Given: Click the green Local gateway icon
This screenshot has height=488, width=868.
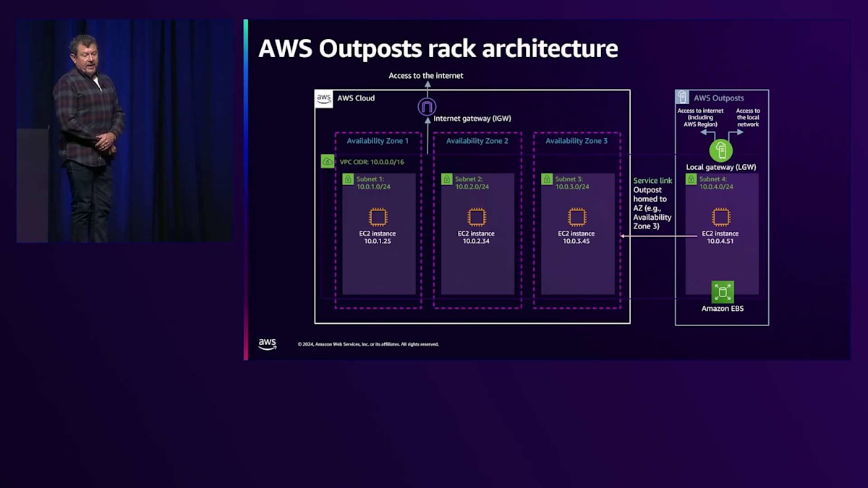Looking at the screenshot, I should click(x=720, y=150).
